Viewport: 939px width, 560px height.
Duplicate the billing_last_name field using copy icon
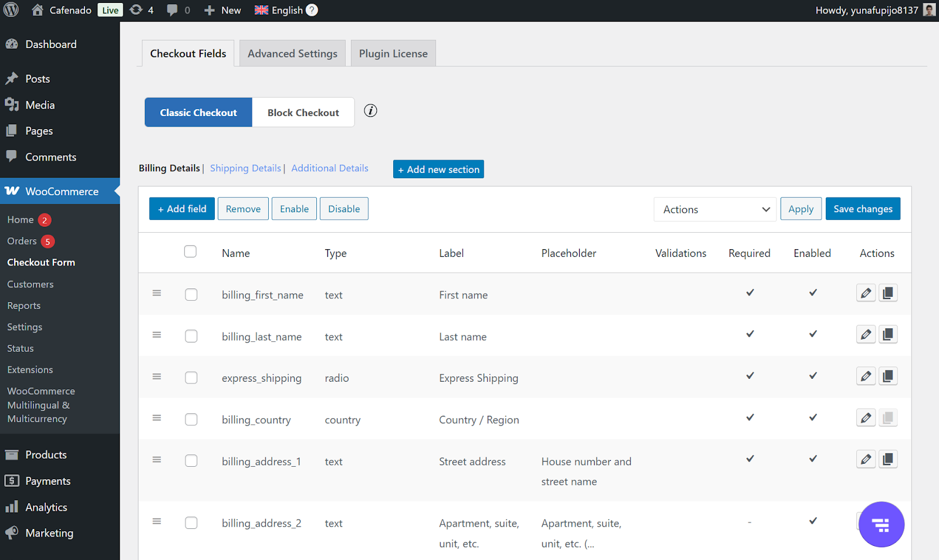888,335
